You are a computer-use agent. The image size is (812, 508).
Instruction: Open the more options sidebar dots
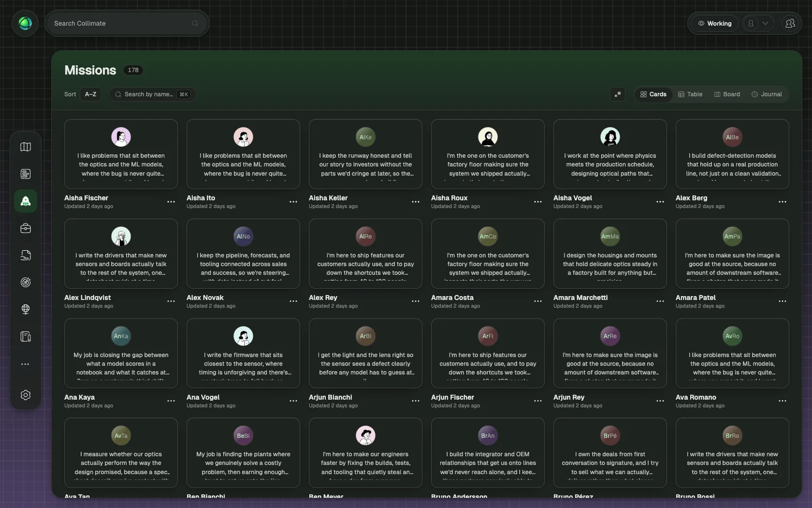(26, 364)
